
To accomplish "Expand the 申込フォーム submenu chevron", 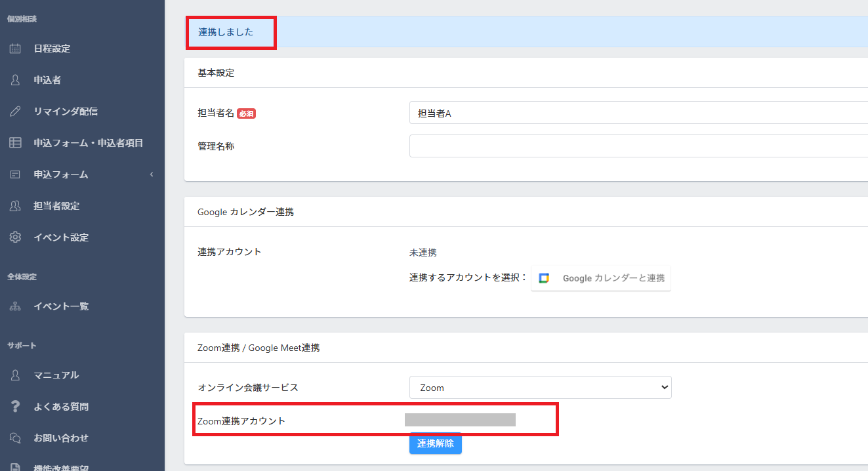I will pyautogui.click(x=152, y=174).
